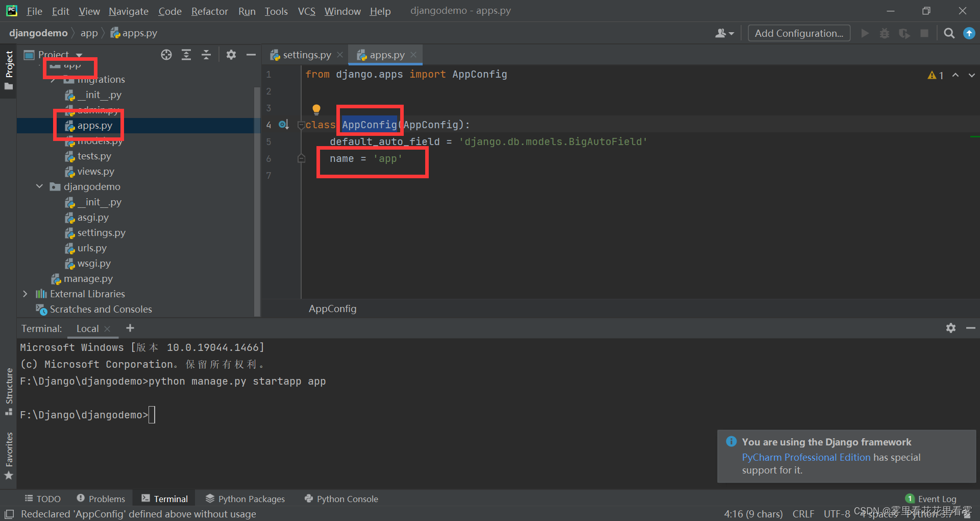
Task: Go to previous highlighted error arrow
Action: coord(955,75)
